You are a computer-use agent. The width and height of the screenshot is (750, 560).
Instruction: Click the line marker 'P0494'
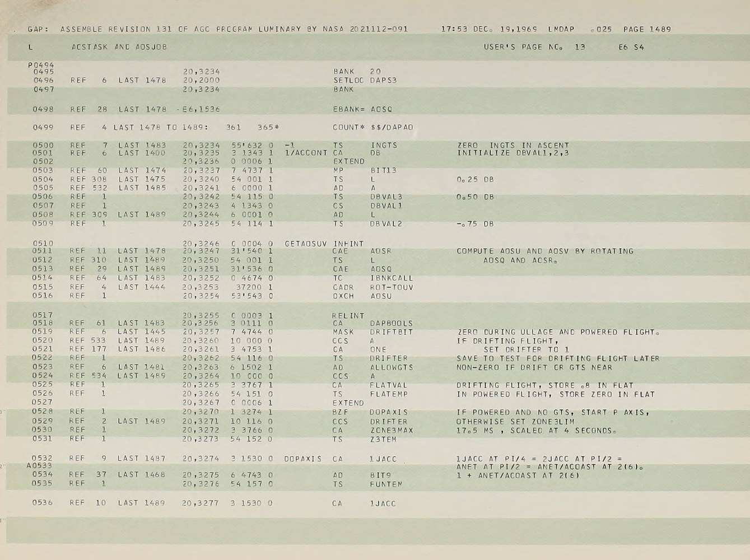41,65
